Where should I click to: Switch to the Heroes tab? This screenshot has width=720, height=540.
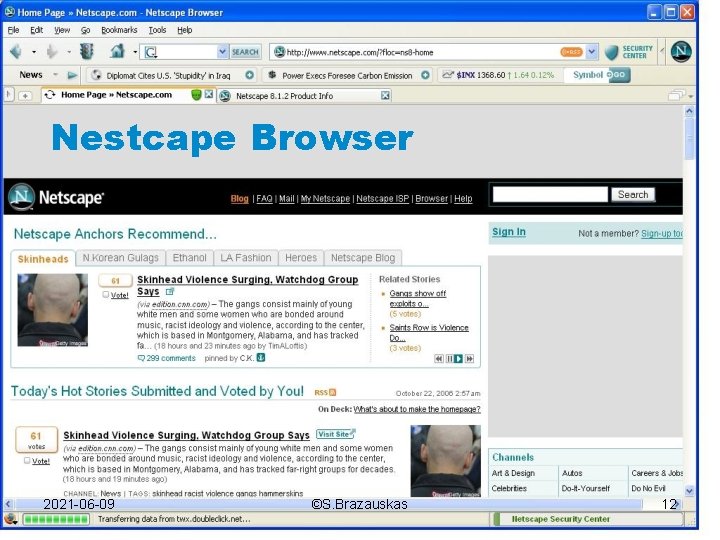(x=301, y=258)
